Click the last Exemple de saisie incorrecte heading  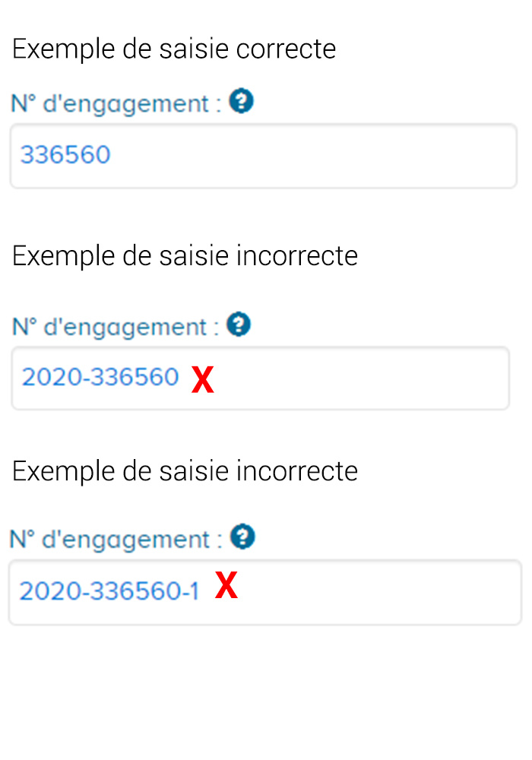(185, 471)
